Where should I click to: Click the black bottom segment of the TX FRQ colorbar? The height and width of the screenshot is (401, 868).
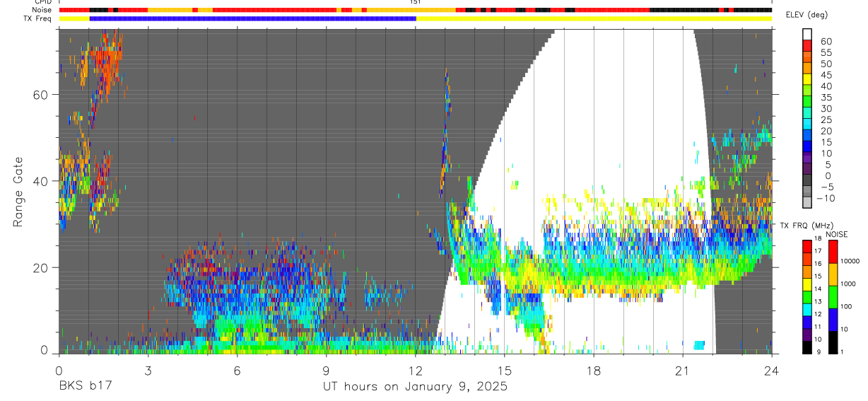807,347
